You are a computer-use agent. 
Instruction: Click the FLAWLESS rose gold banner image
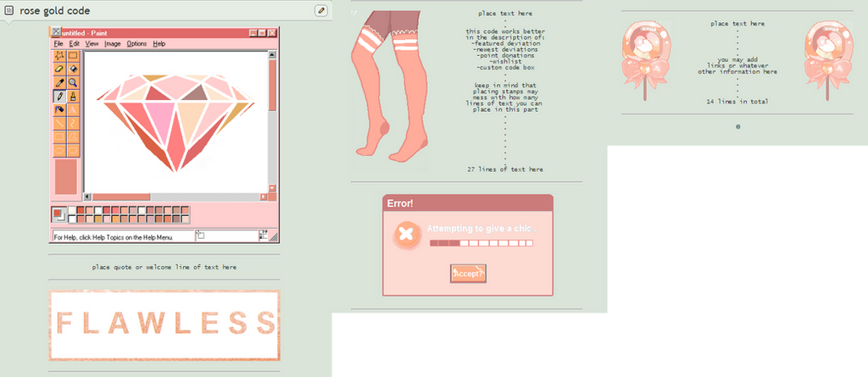164,325
